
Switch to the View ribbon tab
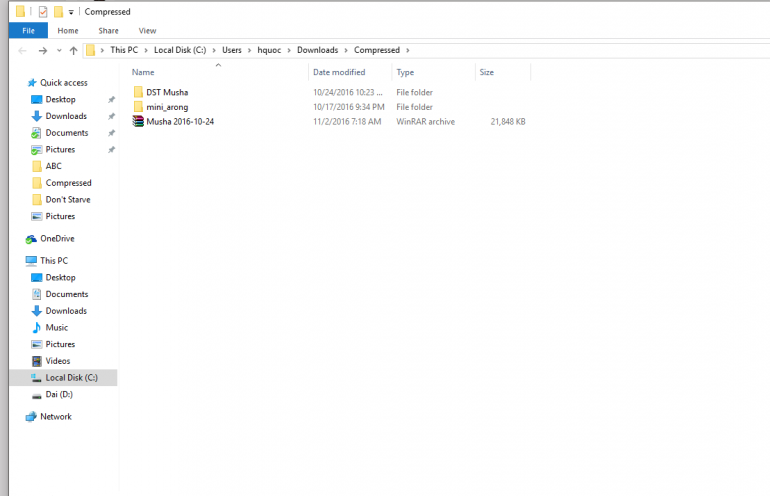(147, 31)
